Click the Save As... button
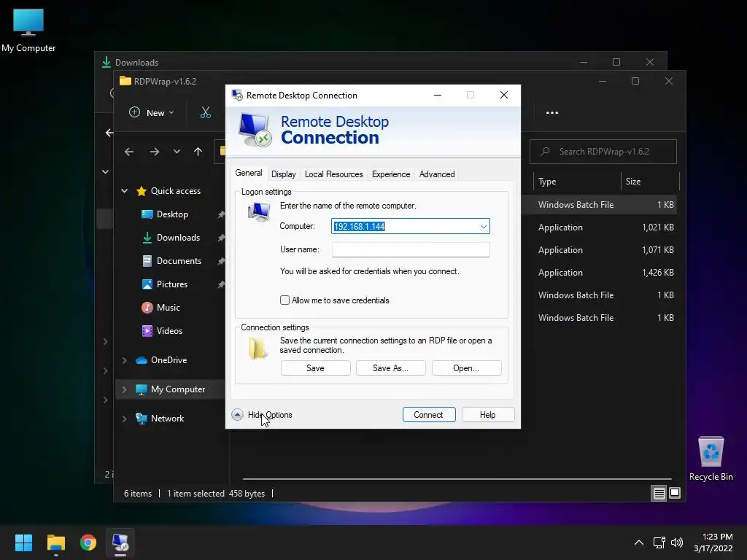This screenshot has height=560, width=747. pyautogui.click(x=391, y=368)
